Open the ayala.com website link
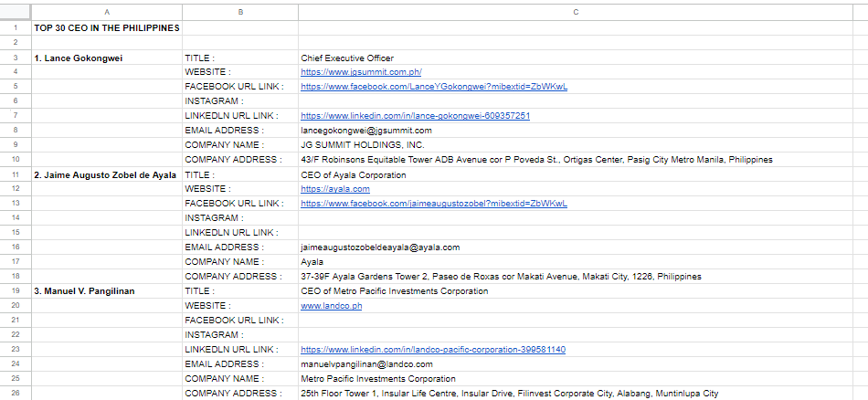 (x=335, y=189)
